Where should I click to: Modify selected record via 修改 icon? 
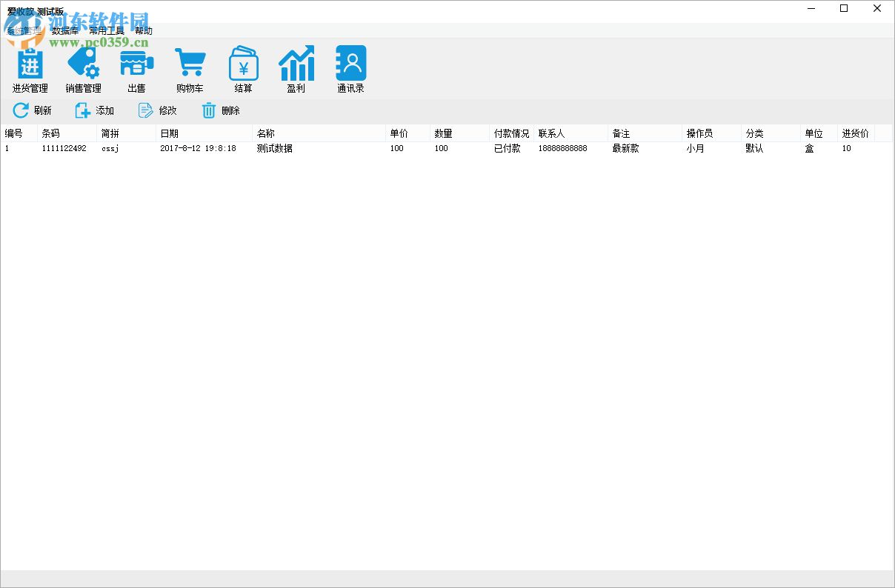point(157,110)
